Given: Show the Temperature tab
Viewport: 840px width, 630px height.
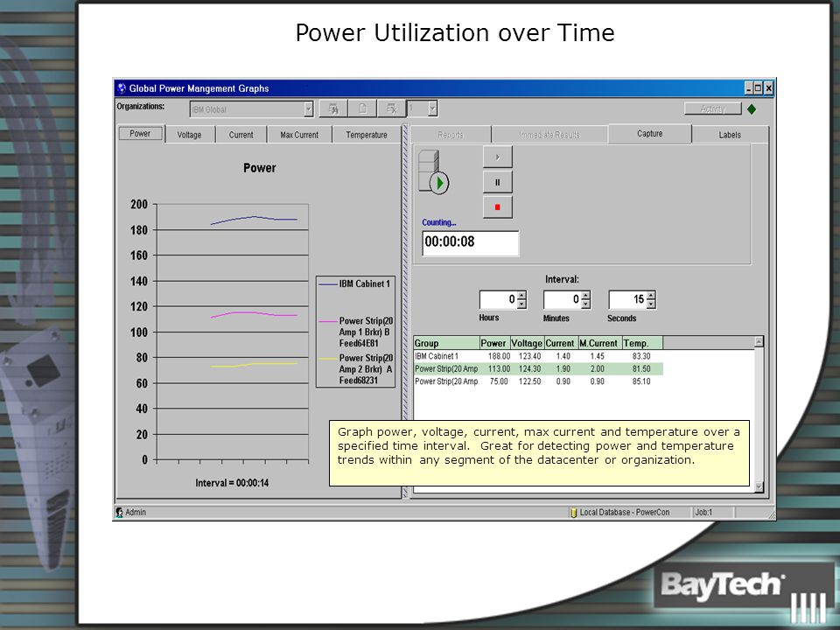Looking at the screenshot, I should 367,135.
